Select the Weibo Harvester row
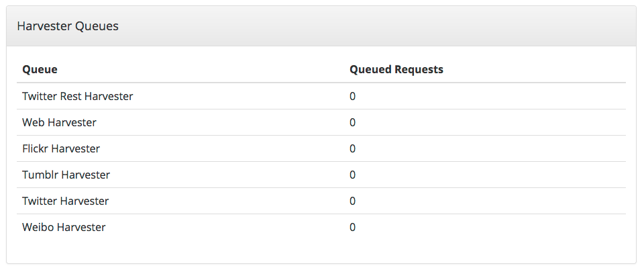This screenshot has width=644, height=272. tap(321, 227)
